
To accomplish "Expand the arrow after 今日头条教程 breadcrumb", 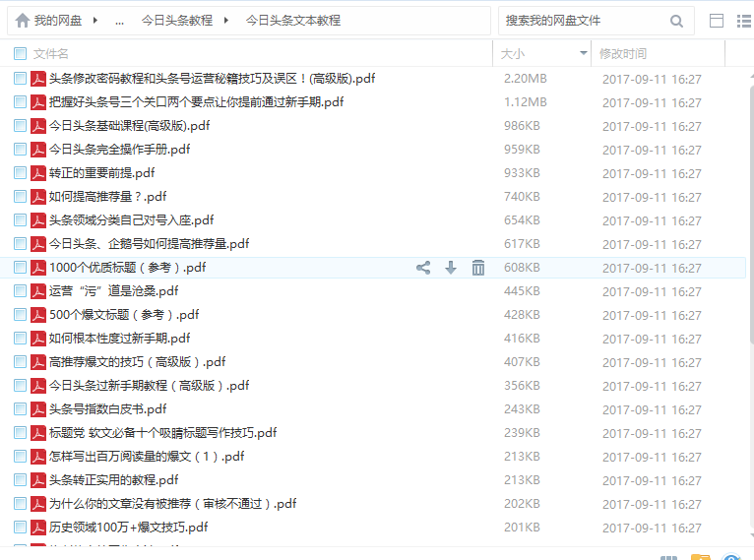I will coord(226,21).
